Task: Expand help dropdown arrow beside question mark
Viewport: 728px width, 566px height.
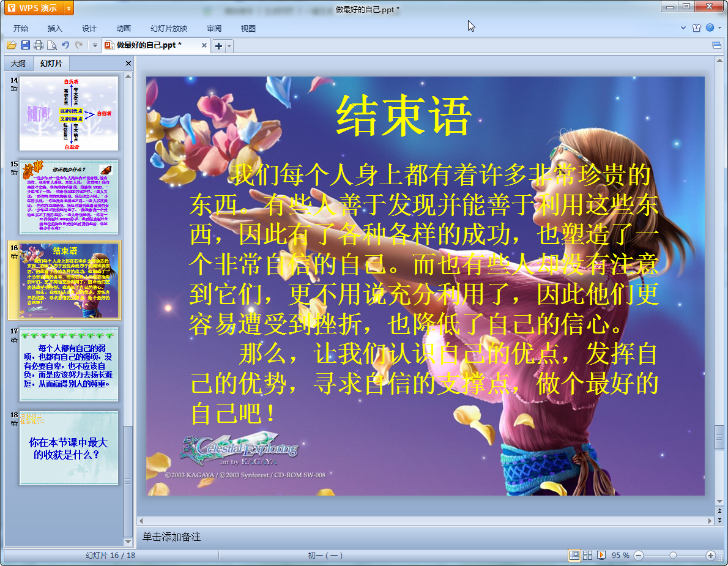Action: tap(719, 28)
